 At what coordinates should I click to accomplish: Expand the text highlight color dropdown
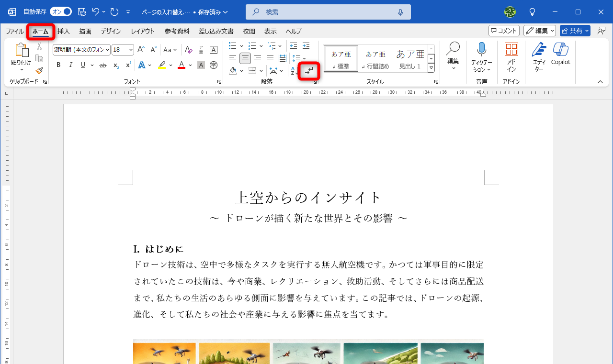(x=170, y=65)
